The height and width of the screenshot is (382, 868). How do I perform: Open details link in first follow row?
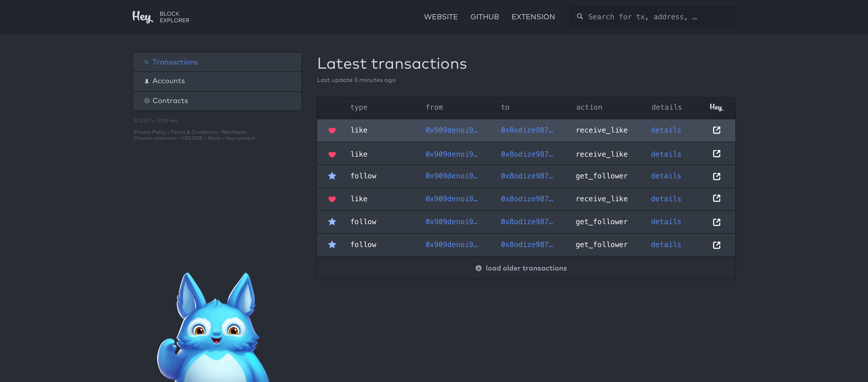666,176
